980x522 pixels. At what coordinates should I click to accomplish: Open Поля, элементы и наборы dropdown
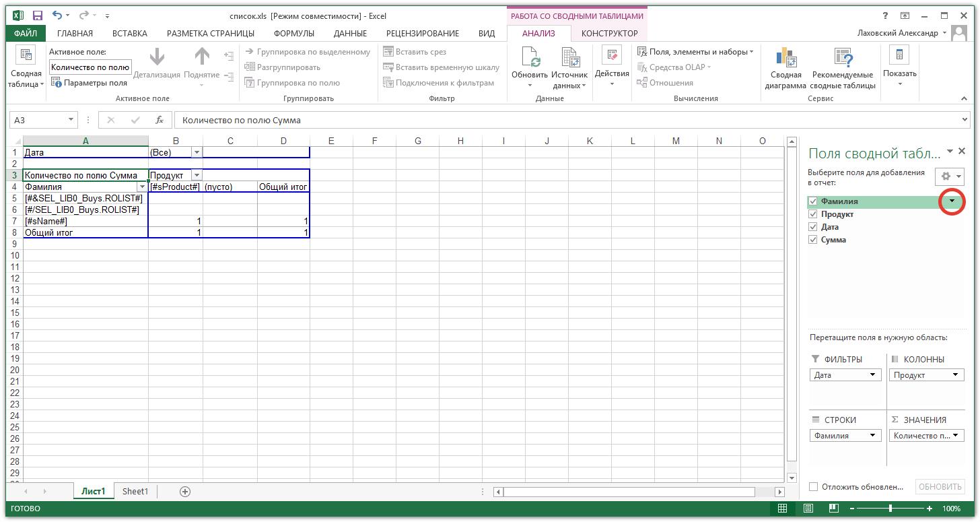tap(695, 52)
